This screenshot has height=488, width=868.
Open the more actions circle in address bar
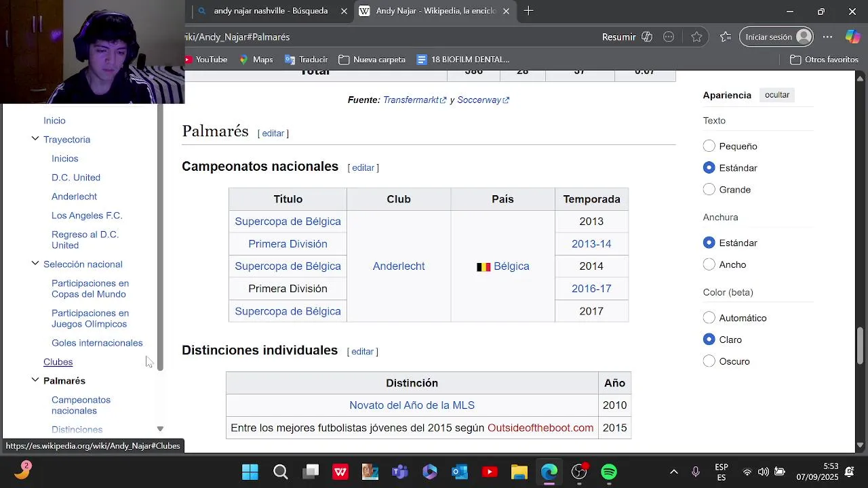[x=669, y=37]
